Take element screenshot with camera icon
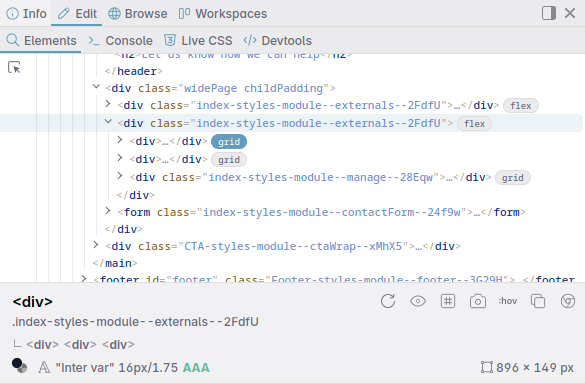Viewport: 585px width, 384px height. (x=478, y=301)
